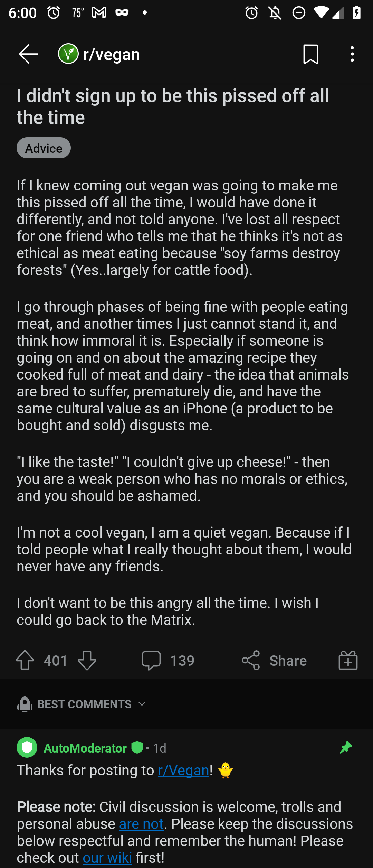Click the Best Comments chevron arrow
Viewport: 373px width, 868px height.
pos(142,704)
